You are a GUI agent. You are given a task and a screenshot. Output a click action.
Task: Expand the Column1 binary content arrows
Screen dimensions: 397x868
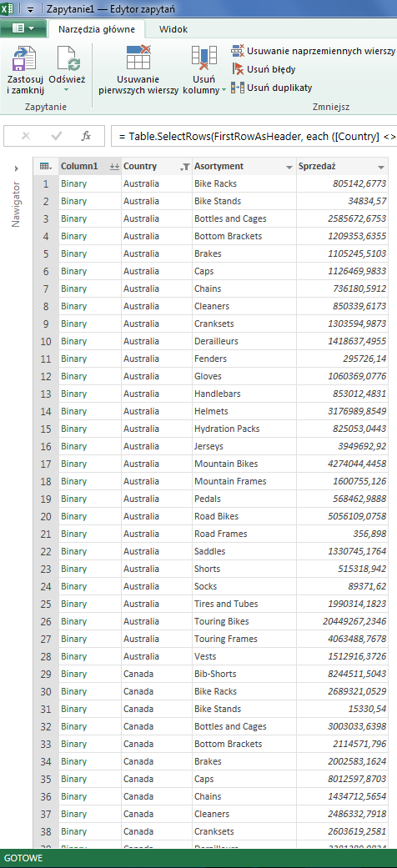click(x=114, y=167)
